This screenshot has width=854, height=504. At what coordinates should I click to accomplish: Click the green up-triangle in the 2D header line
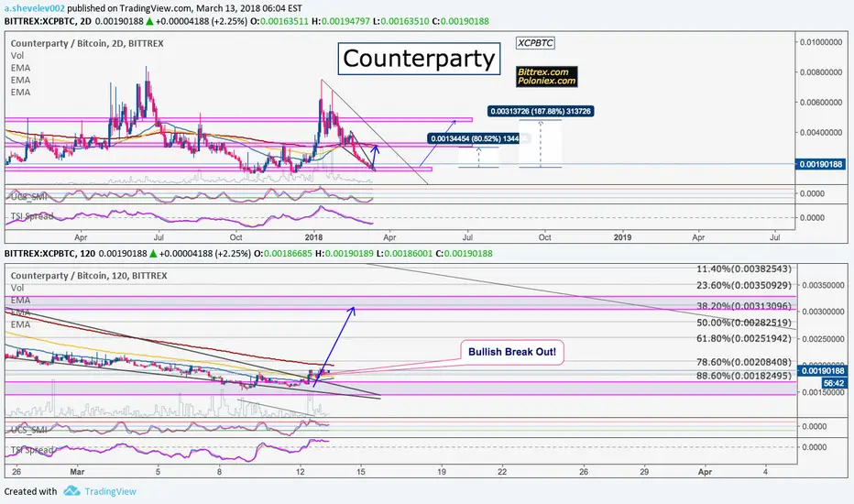pos(149,22)
